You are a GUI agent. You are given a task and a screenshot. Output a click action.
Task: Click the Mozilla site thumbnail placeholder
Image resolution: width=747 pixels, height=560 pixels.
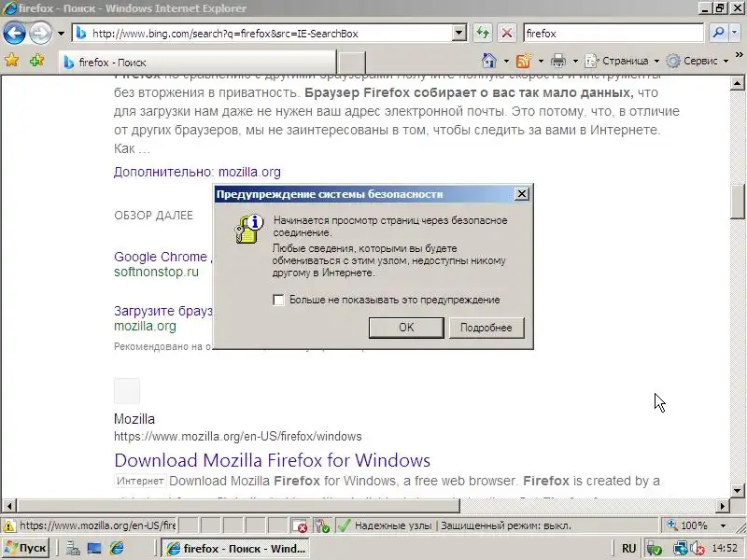(x=127, y=391)
